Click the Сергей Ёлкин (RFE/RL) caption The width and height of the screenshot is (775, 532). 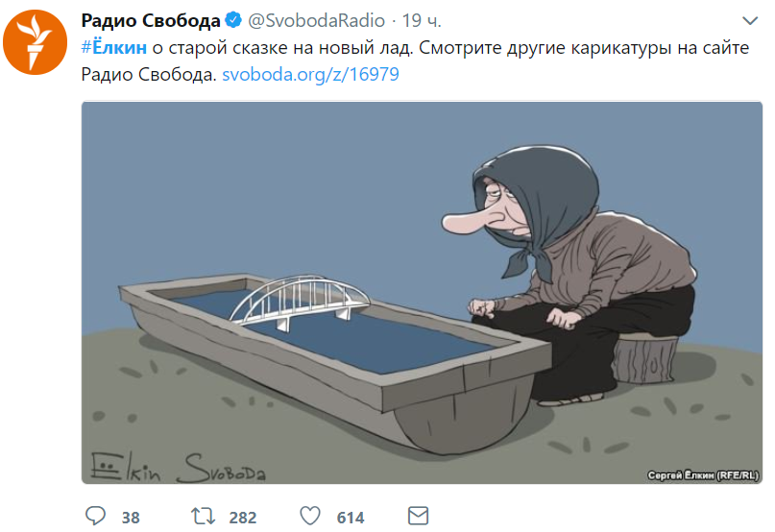(x=703, y=475)
